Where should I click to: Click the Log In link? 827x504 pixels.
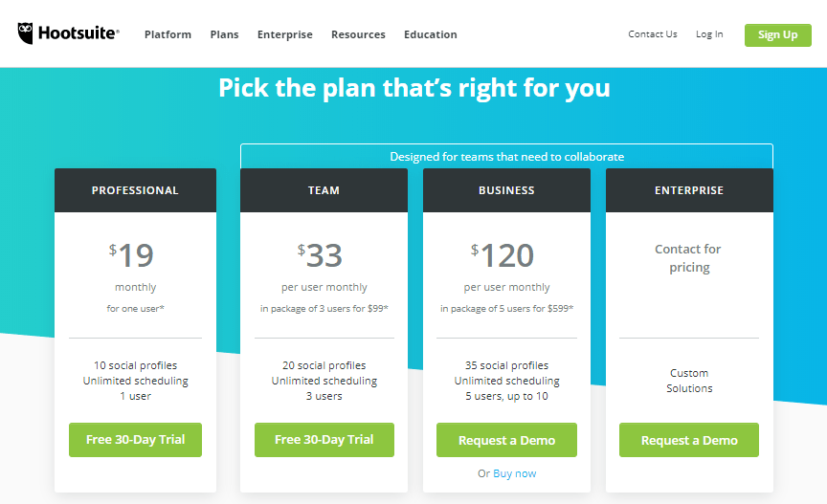point(709,34)
